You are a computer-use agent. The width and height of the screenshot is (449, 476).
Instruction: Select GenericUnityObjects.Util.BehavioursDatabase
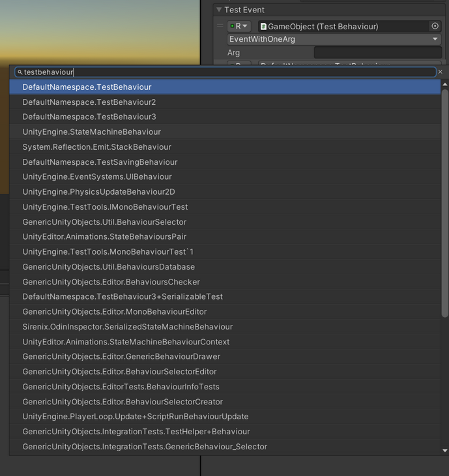coord(225,267)
